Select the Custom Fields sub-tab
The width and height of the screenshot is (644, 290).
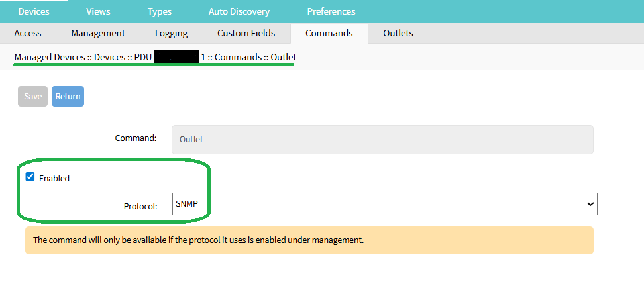[246, 33]
